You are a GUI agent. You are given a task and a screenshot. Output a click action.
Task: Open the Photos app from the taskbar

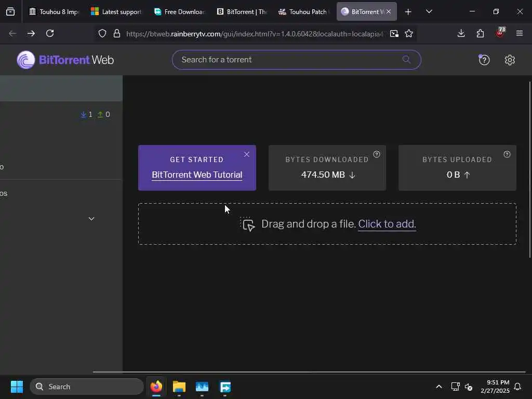tap(202, 387)
